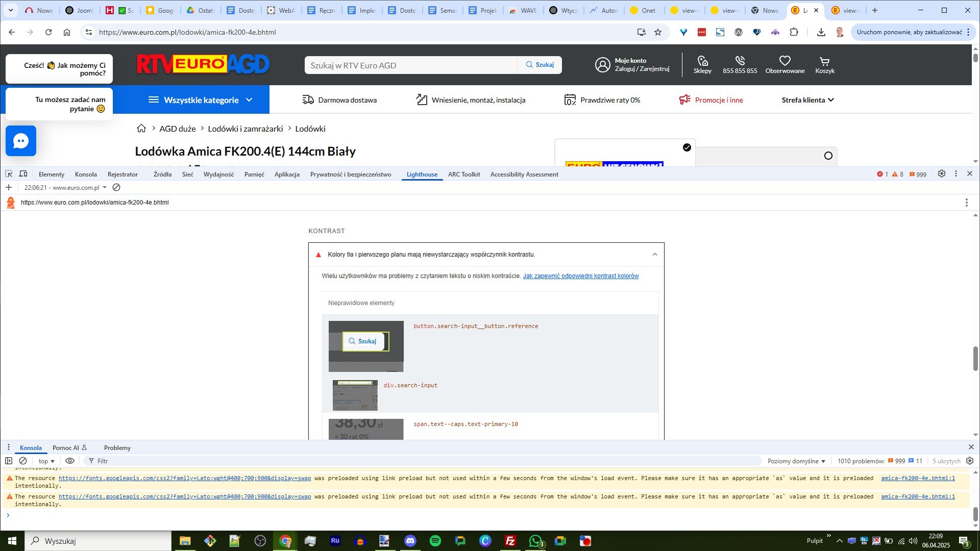
Task: Click the Szukaj search button
Action: [x=540, y=65]
